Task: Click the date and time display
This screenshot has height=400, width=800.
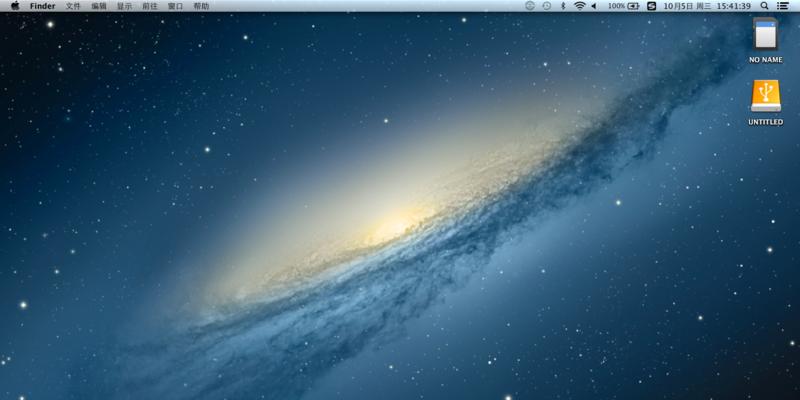Action: (707, 6)
